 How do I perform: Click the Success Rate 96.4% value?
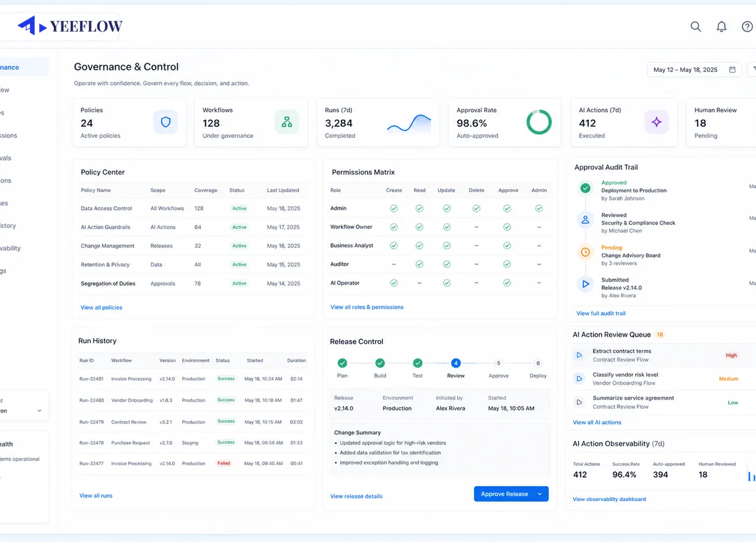point(624,474)
